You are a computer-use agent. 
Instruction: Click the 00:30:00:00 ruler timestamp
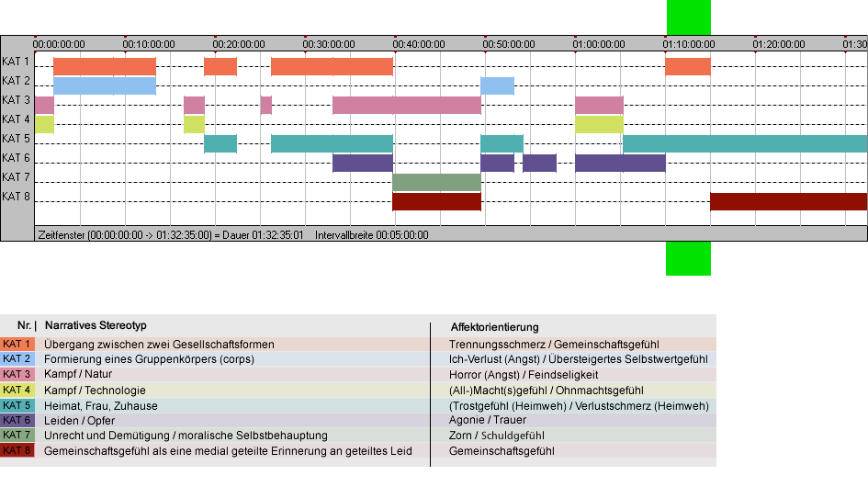coord(329,44)
